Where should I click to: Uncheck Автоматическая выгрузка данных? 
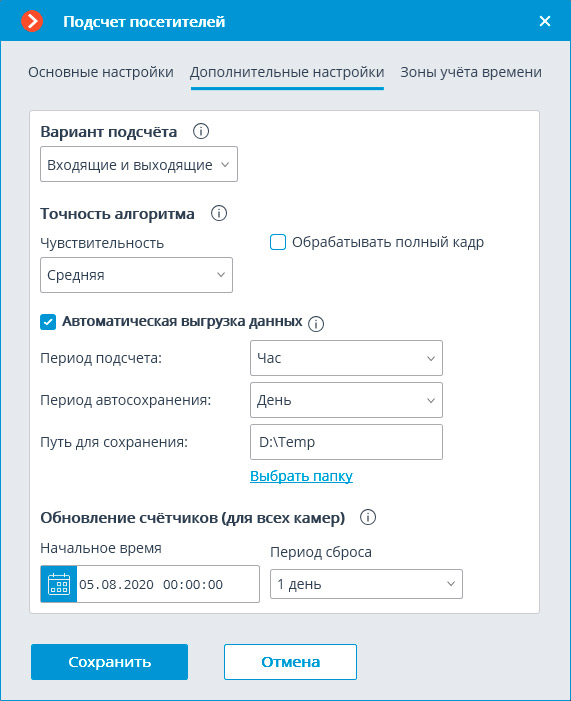coord(48,322)
